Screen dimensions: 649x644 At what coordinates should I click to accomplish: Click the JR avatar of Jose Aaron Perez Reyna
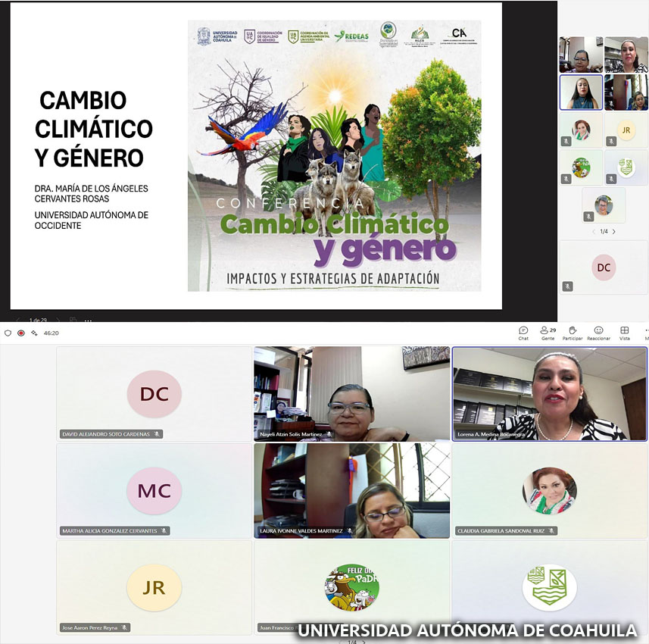(154, 588)
